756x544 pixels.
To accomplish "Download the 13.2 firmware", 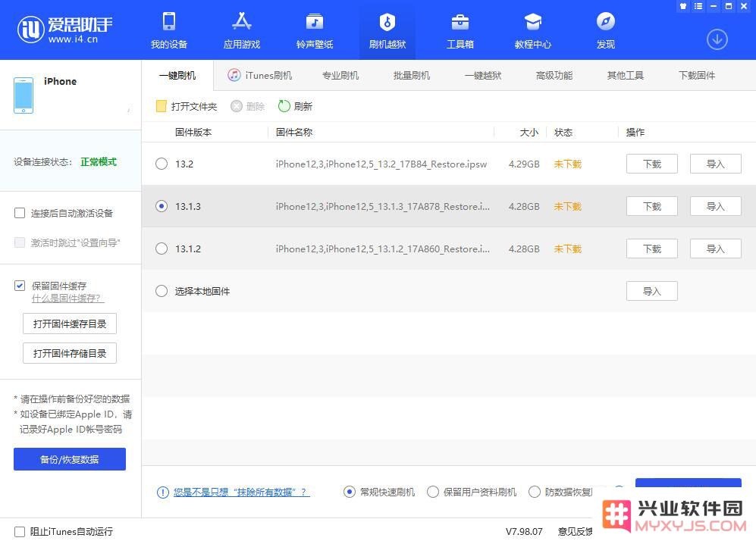I will pyautogui.click(x=652, y=164).
